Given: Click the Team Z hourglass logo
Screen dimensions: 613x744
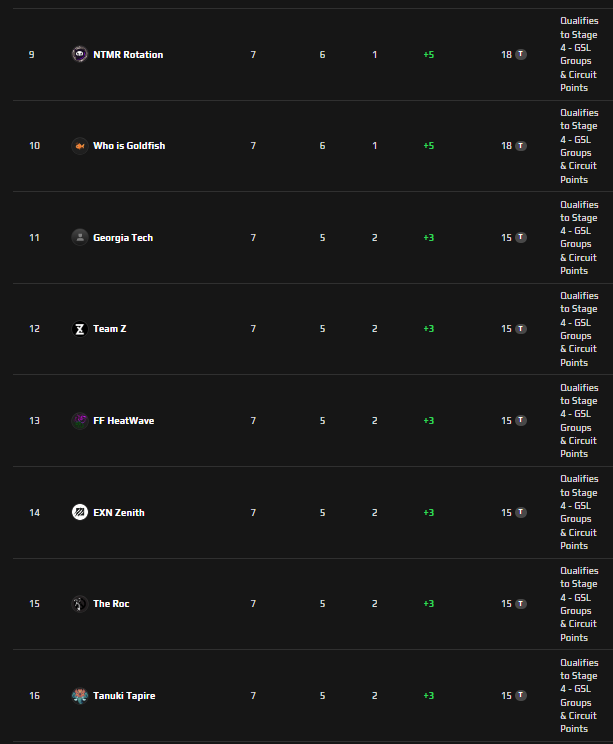Looking at the screenshot, I should (80, 329).
